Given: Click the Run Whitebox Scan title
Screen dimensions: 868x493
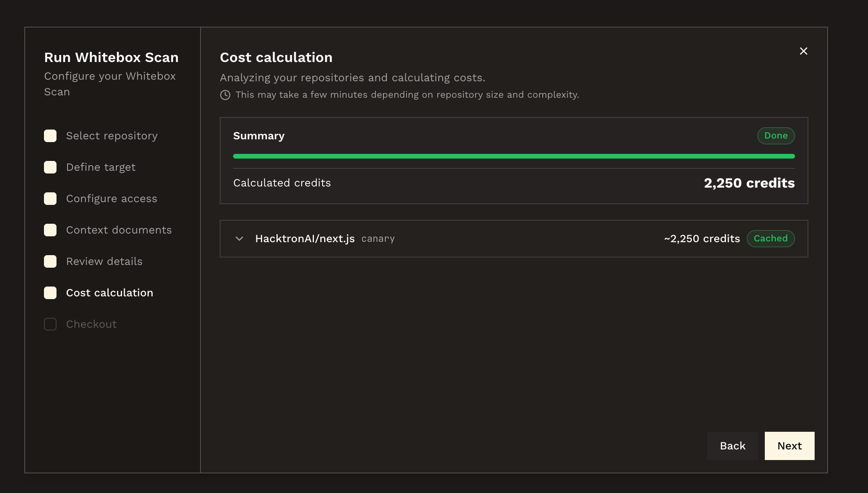Looking at the screenshot, I should 111,57.
